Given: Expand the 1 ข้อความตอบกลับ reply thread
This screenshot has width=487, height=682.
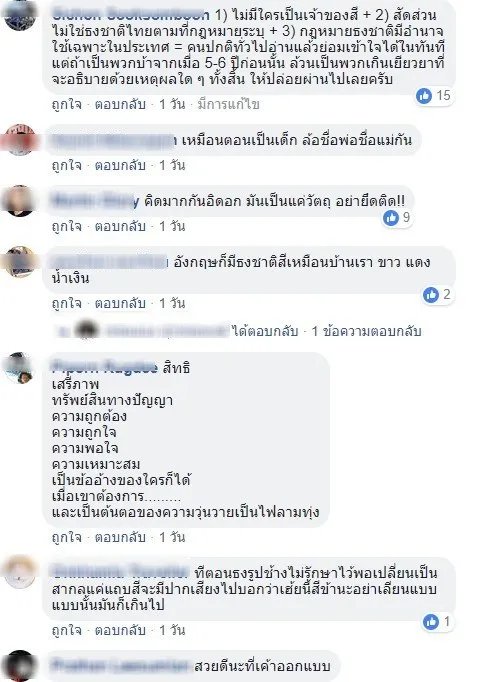Looking at the screenshot, I should [x=366, y=331].
